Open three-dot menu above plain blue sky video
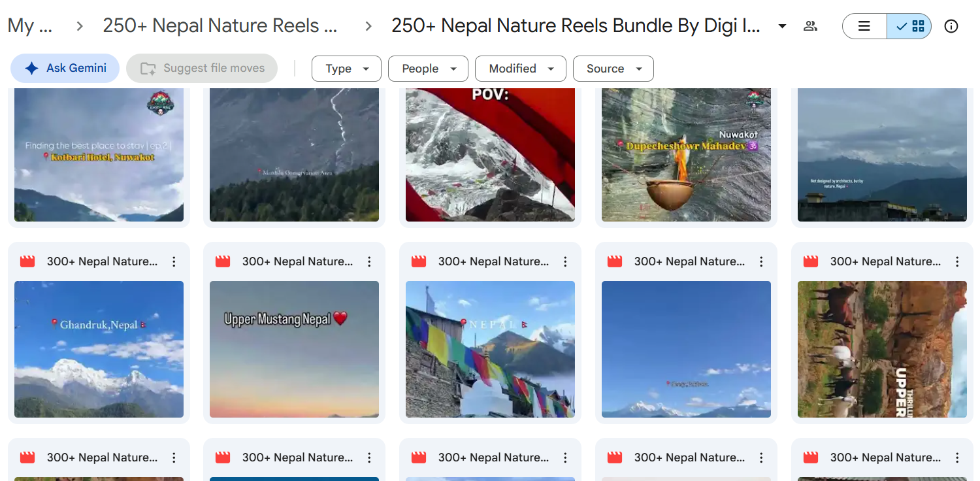The image size is (980, 481). pos(761,261)
